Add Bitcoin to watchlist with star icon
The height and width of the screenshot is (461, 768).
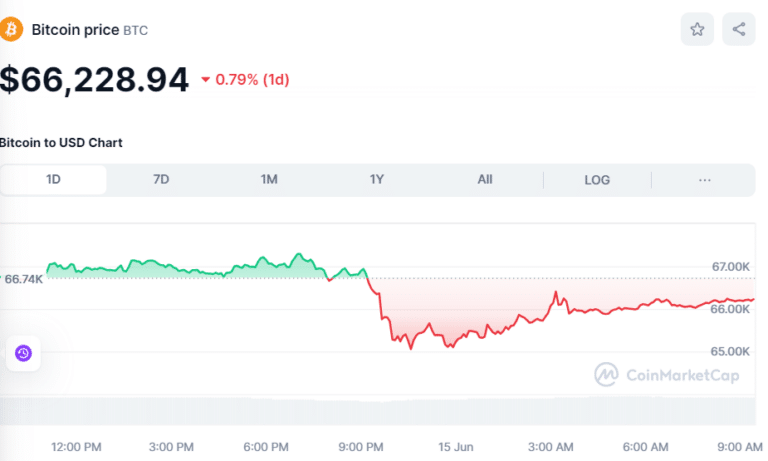point(697,29)
